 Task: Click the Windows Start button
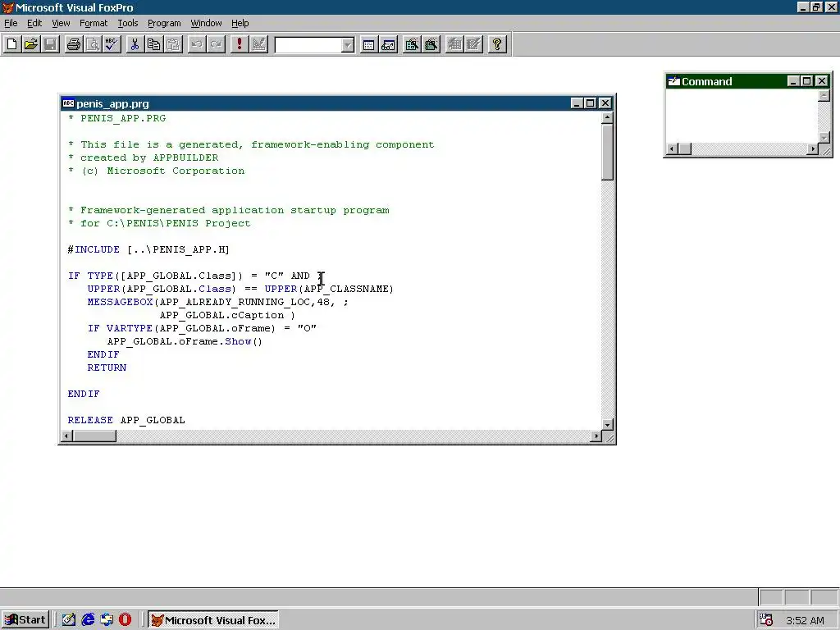point(25,620)
